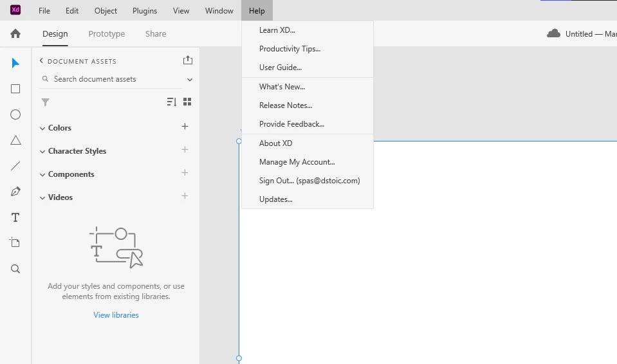Collapse the Videos section
Viewport: 617px width, 364px height.
42,198
